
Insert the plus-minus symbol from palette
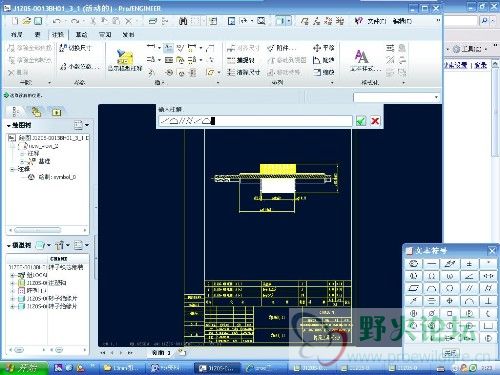pos(469,264)
